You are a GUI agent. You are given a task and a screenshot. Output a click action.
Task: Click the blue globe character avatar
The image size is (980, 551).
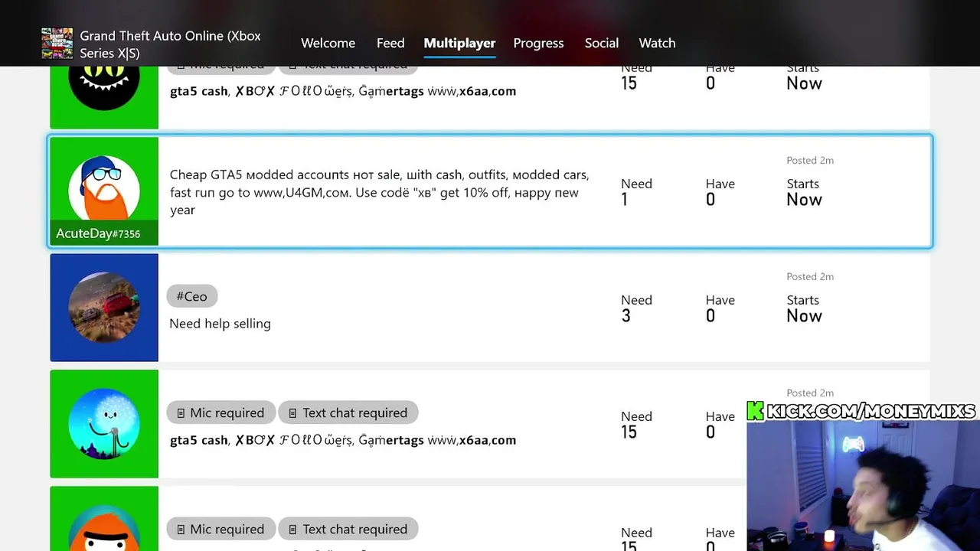(104, 424)
